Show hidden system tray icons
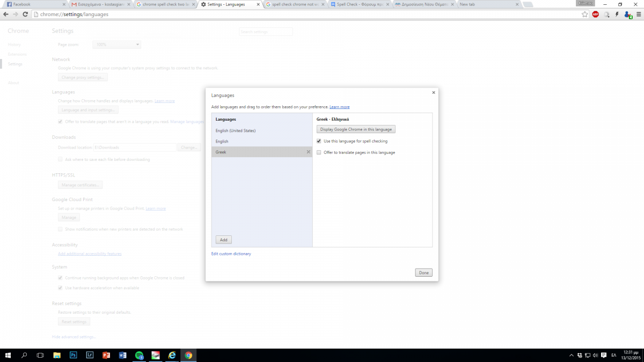 click(570, 355)
